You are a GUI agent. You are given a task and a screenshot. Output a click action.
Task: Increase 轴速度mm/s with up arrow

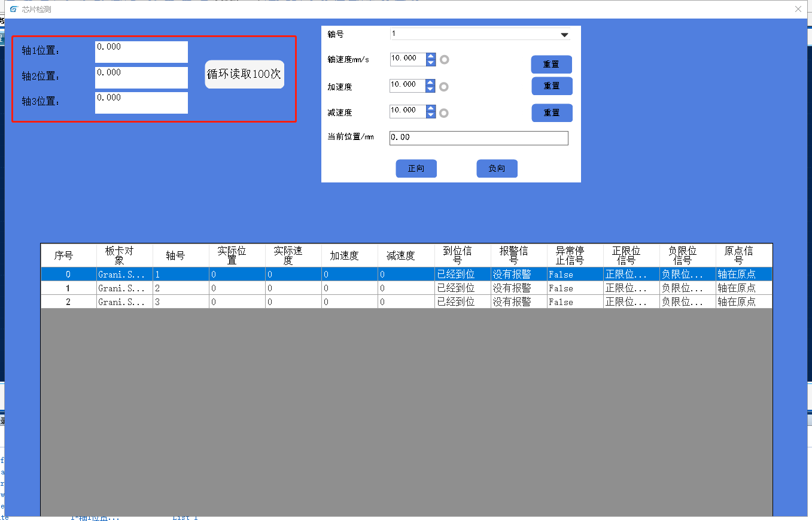[431, 56]
